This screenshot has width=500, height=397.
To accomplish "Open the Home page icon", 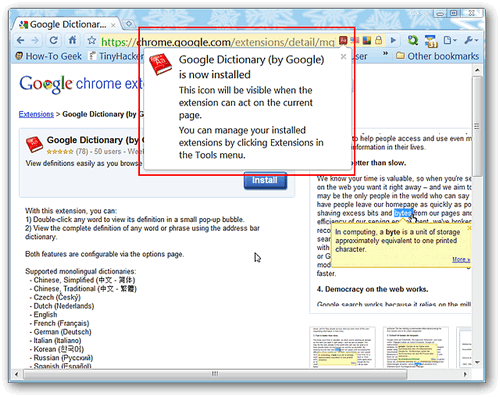I will (72, 40).
